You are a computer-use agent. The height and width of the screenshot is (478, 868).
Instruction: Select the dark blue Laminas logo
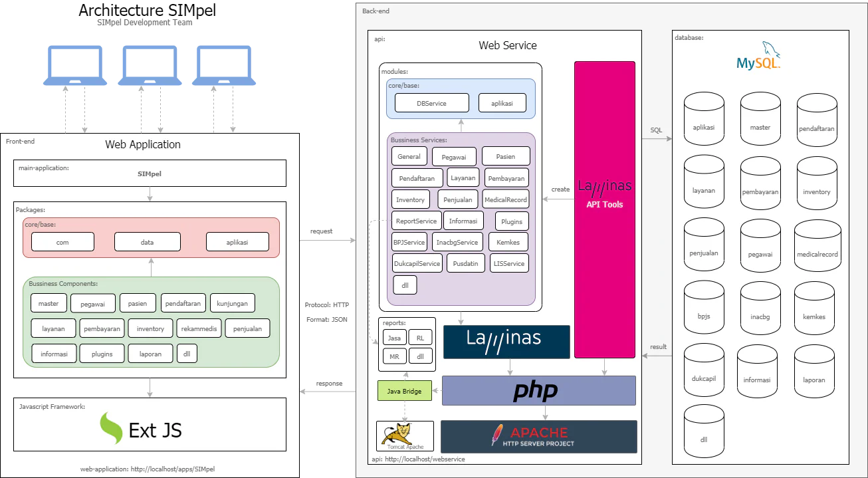[x=506, y=342]
